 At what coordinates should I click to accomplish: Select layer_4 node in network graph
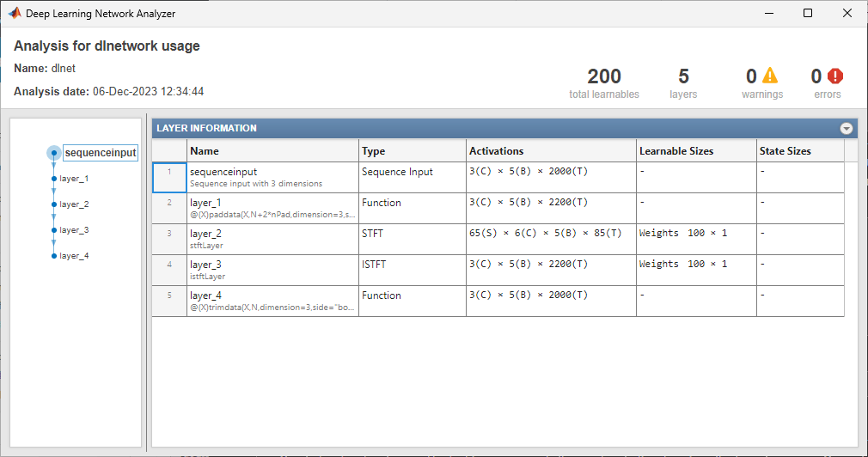pos(74,256)
